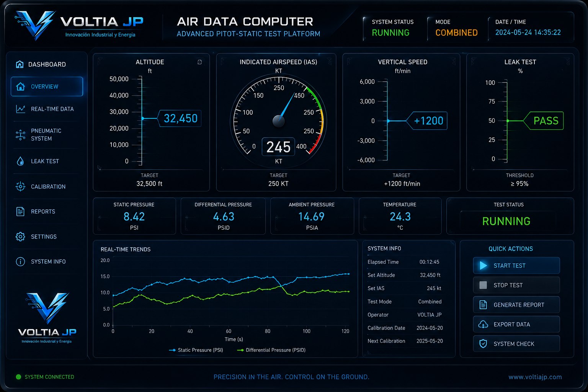Click the Voltia JP logo in sidebar bottom
Viewport: 588px width, 392px height.
(47, 318)
